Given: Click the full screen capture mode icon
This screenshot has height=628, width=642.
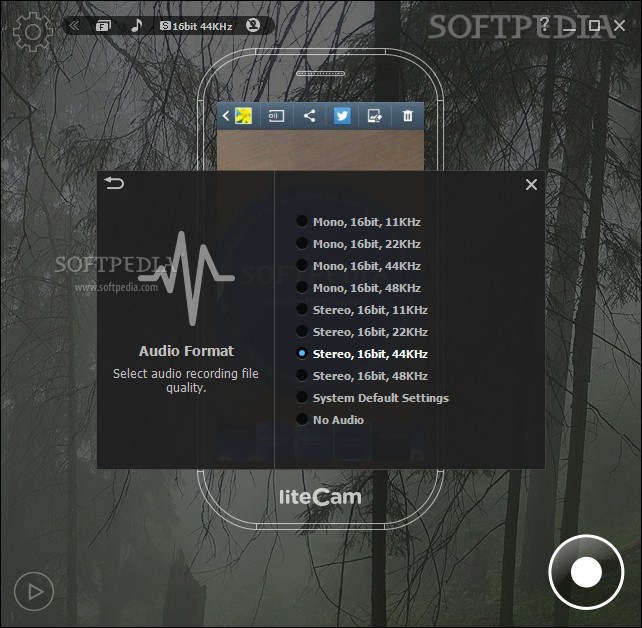Looking at the screenshot, I should (103, 26).
